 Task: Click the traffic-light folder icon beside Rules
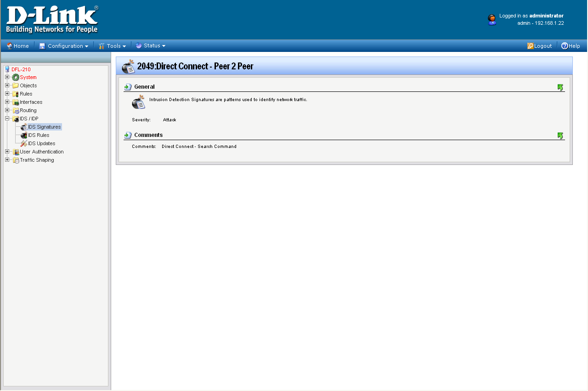tap(16, 94)
